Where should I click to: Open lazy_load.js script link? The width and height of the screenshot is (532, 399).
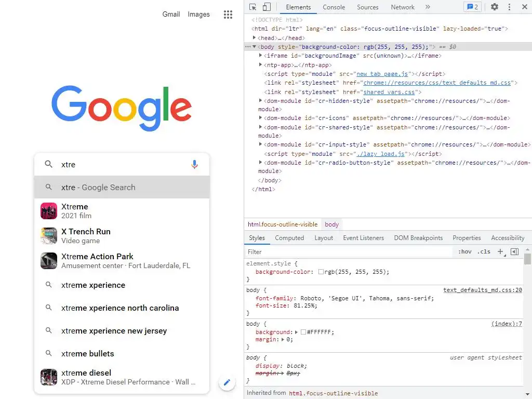(x=380, y=154)
